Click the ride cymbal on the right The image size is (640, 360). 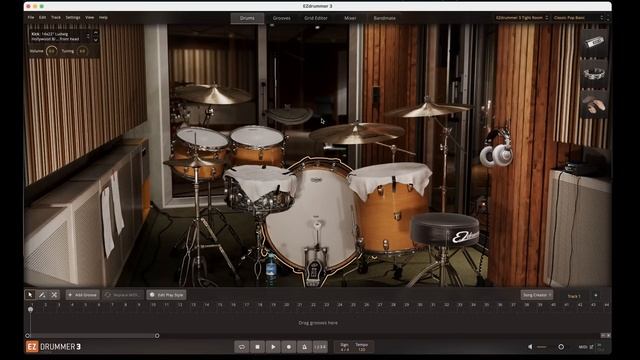(427, 109)
